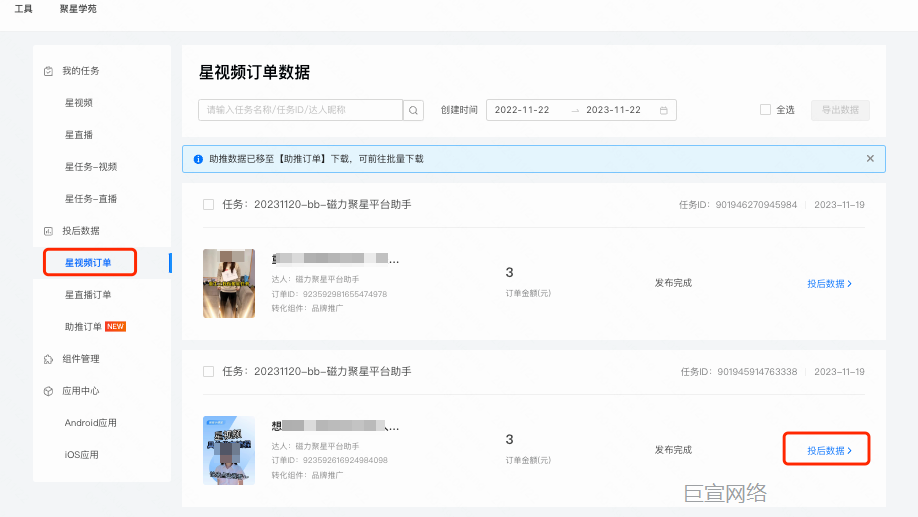This screenshot has width=918, height=517.
Task: Expand the 投后数据 sidebar section
Action: tap(81, 231)
